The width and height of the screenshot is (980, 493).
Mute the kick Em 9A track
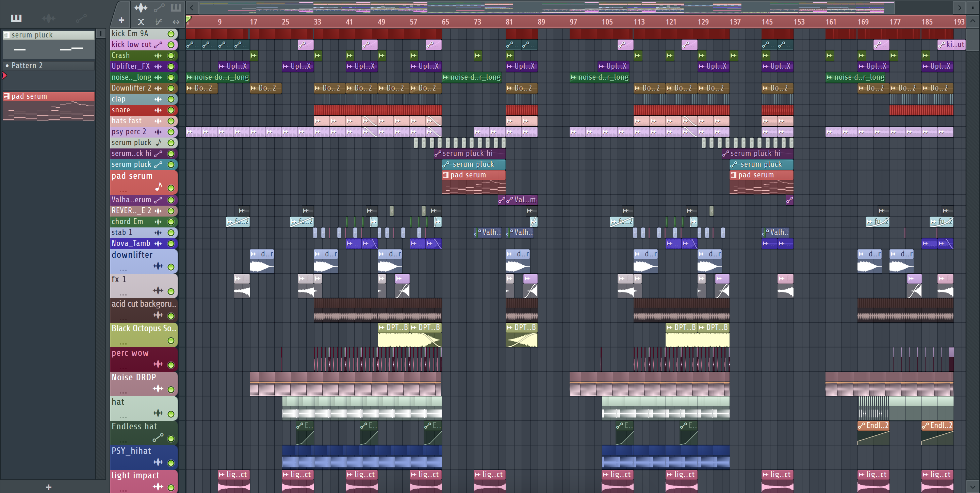171,34
